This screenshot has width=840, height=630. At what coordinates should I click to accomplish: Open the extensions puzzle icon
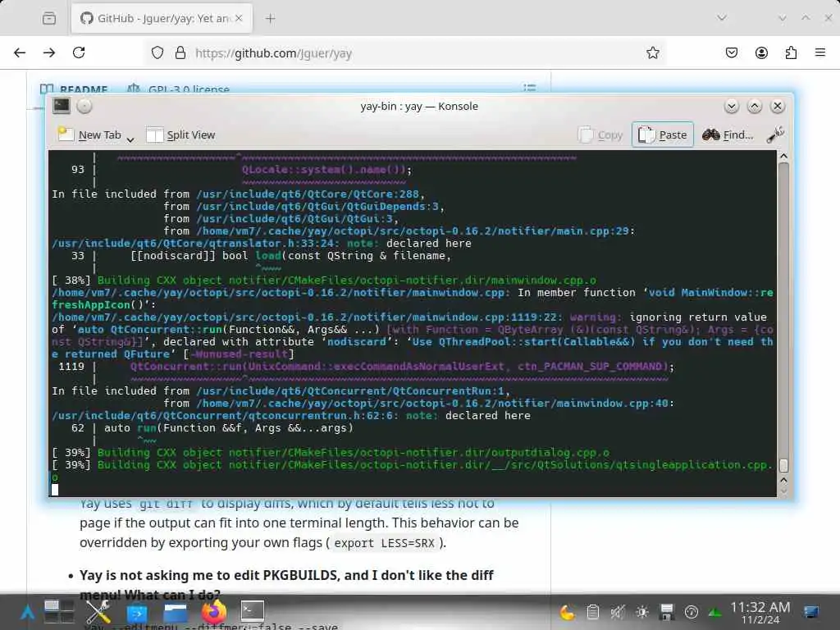click(791, 52)
